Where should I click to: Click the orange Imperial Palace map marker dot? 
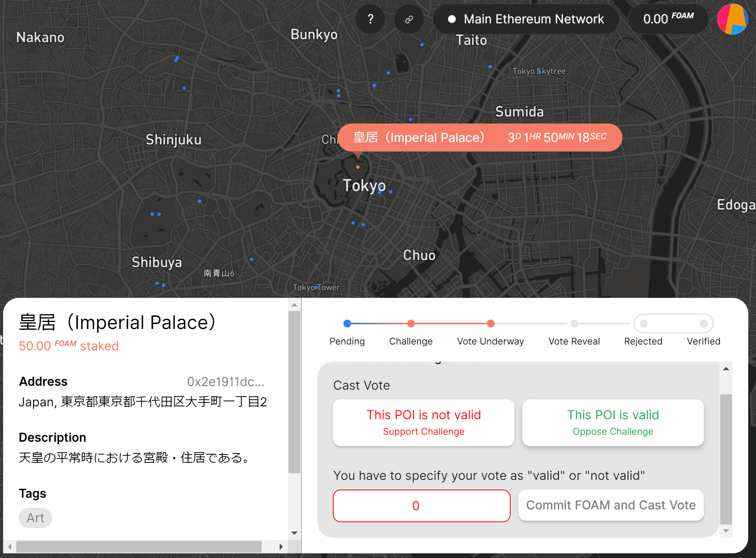[358, 167]
